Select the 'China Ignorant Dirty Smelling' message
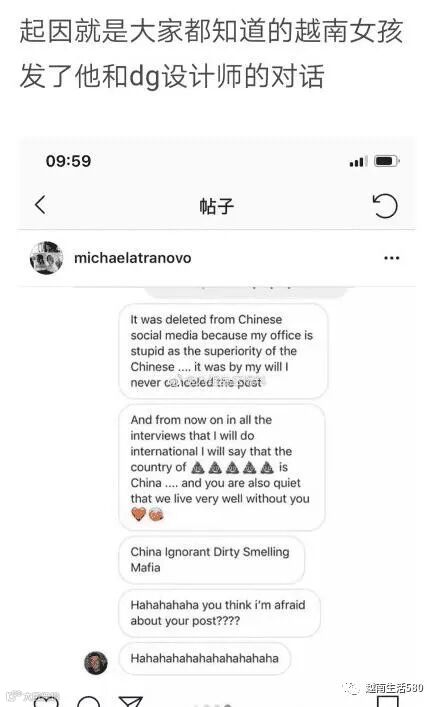Image resolution: width=437 pixels, height=707 pixels. pyautogui.click(x=211, y=560)
